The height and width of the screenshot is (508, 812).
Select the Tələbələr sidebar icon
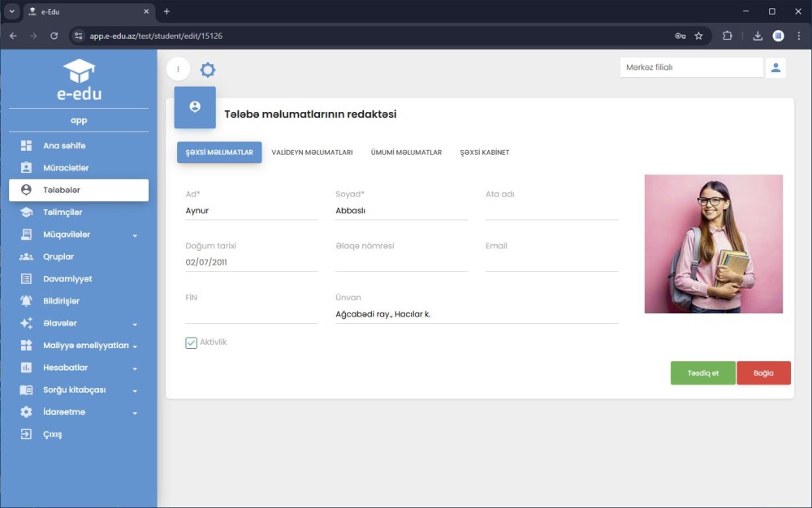28,190
